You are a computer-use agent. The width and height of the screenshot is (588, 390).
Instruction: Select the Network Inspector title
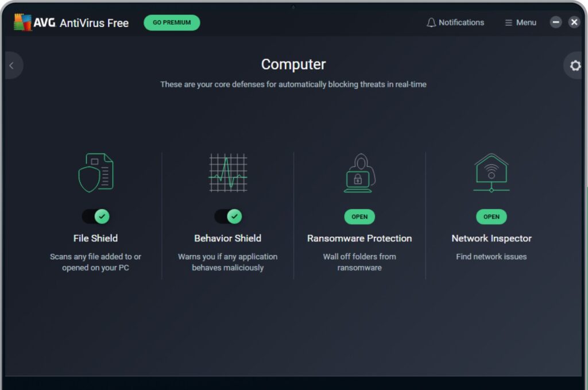click(x=492, y=238)
